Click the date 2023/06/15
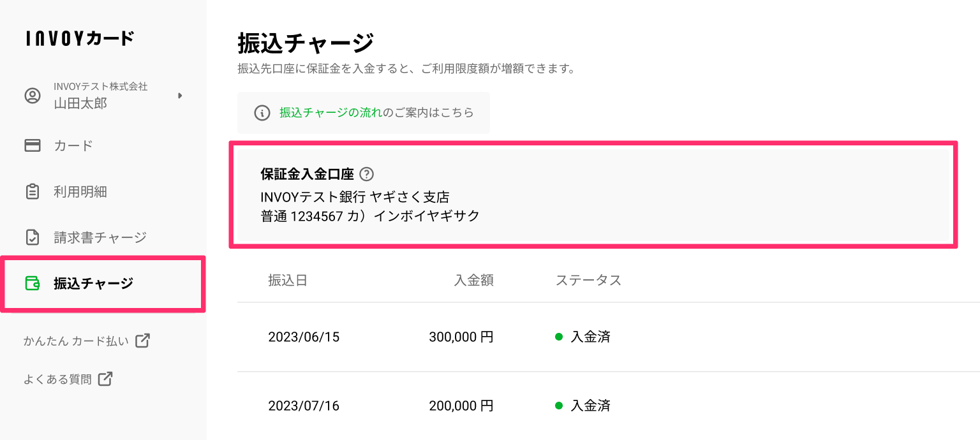The width and height of the screenshot is (980, 440). click(x=304, y=337)
